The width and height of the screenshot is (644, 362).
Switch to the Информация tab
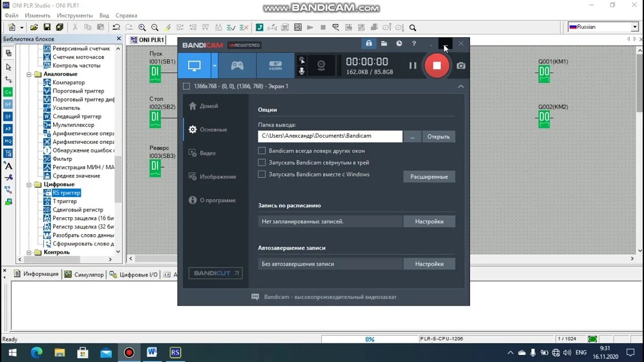(x=36, y=274)
